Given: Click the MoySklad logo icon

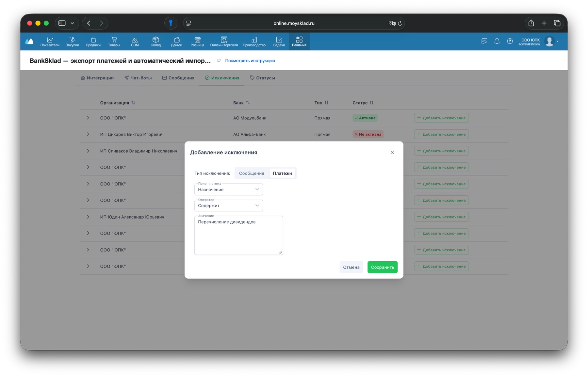Looking at the screenshot, I should (29, 41).
